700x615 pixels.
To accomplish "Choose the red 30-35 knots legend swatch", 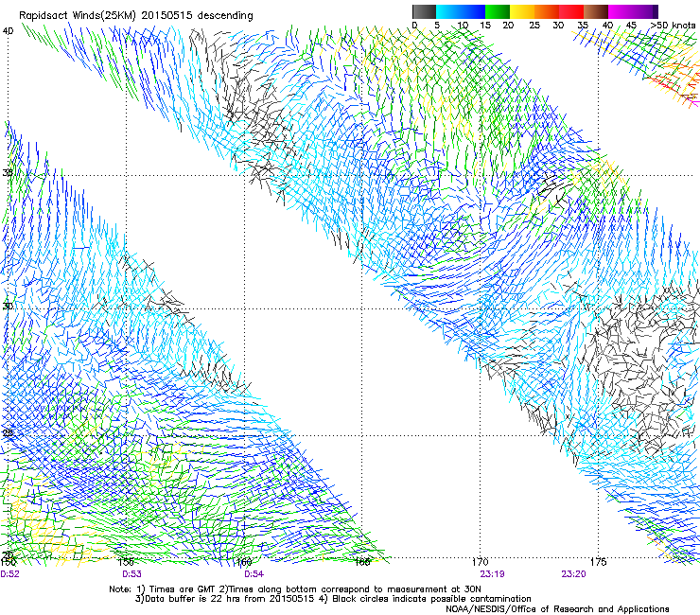I will coord(571,11).
